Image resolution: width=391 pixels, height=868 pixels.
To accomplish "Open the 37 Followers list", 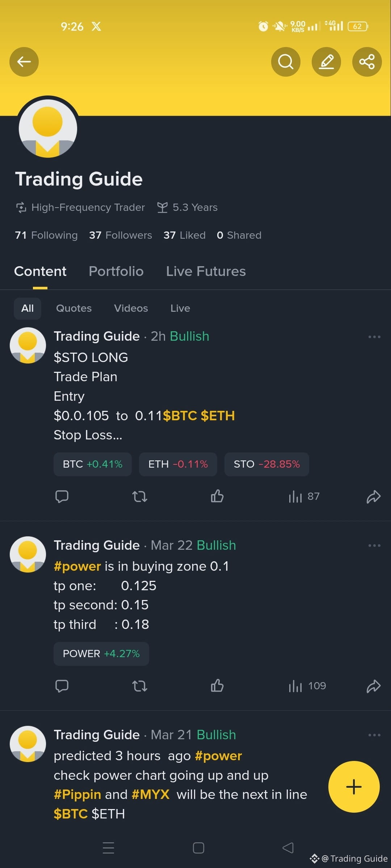I will pos(121,235).
